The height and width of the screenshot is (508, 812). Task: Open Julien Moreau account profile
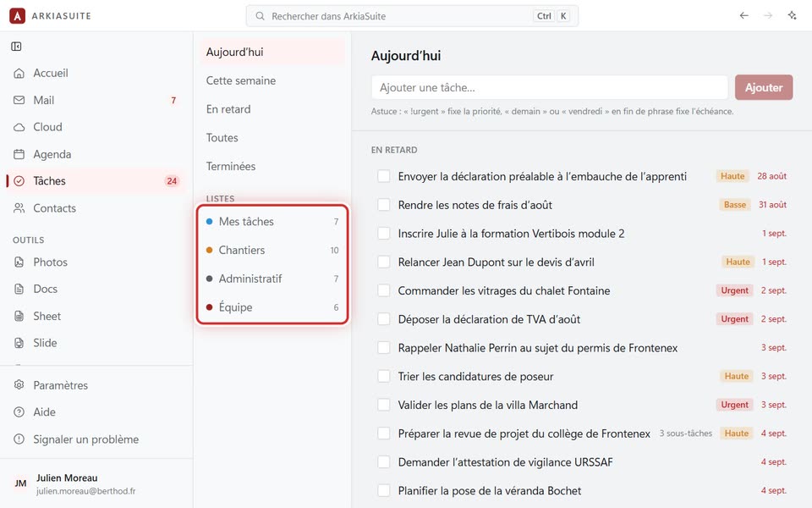point(96,483)
